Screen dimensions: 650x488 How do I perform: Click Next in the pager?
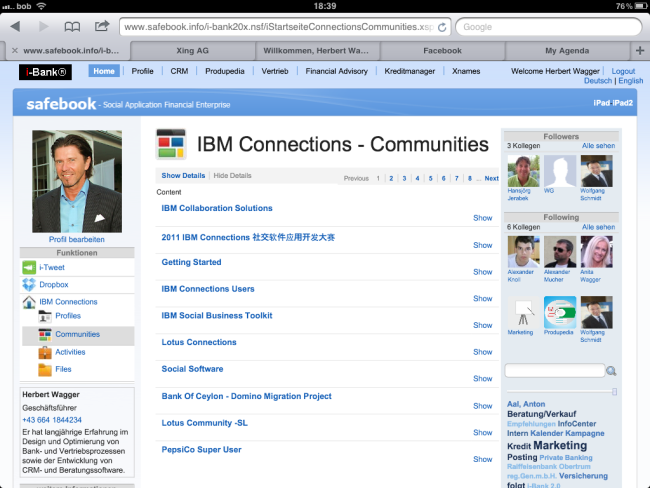[x=492, y=178]
